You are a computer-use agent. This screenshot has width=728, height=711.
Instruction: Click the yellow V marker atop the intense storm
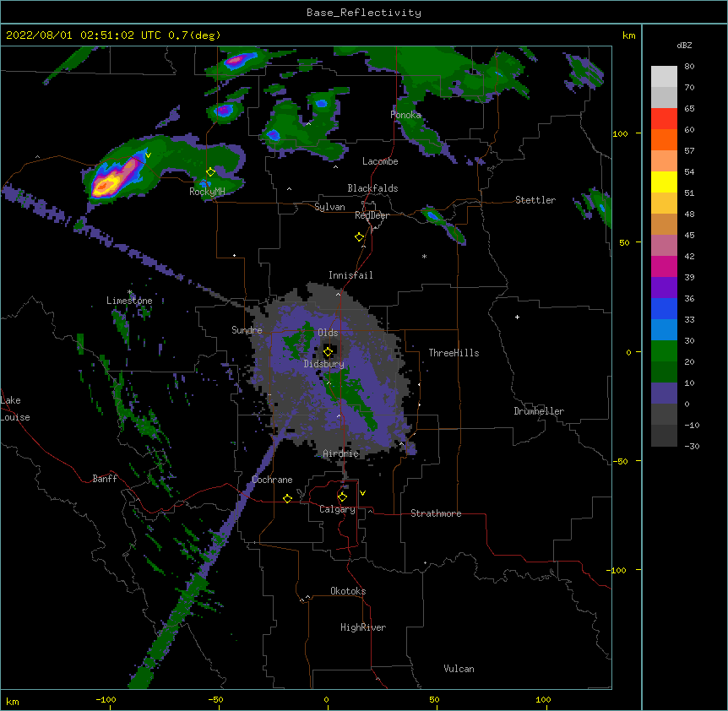coord(148,155)
